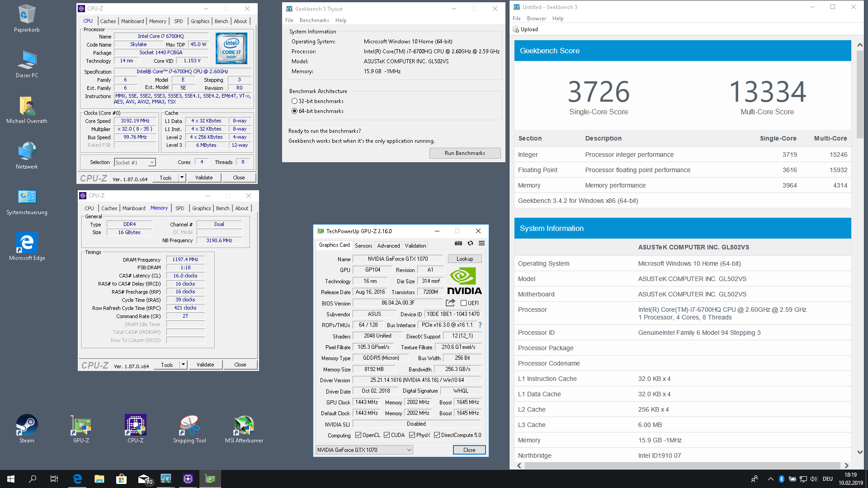The height and width of the screenshot is (488, 868).
Task: Click the Lookup button in GPU-Z
Action: [x=465, y=259]
